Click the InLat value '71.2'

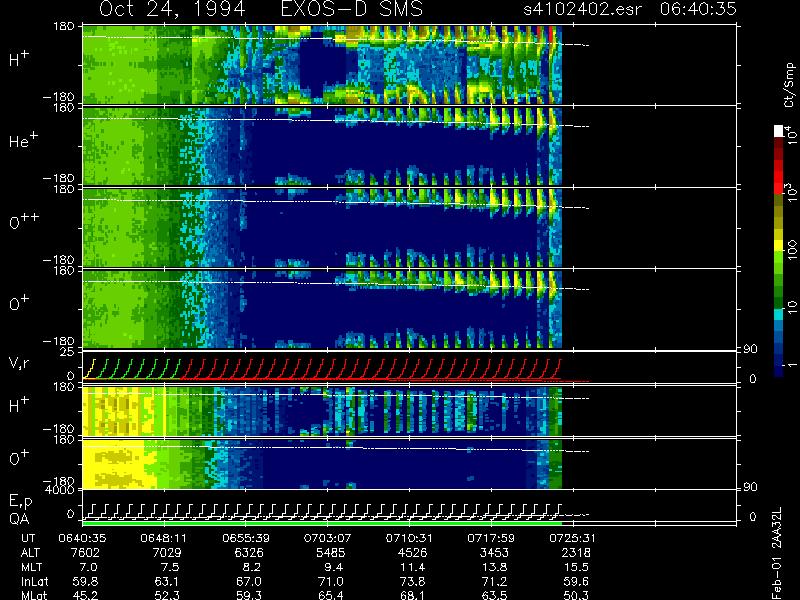pyautogui.click(x=494, y=582)
